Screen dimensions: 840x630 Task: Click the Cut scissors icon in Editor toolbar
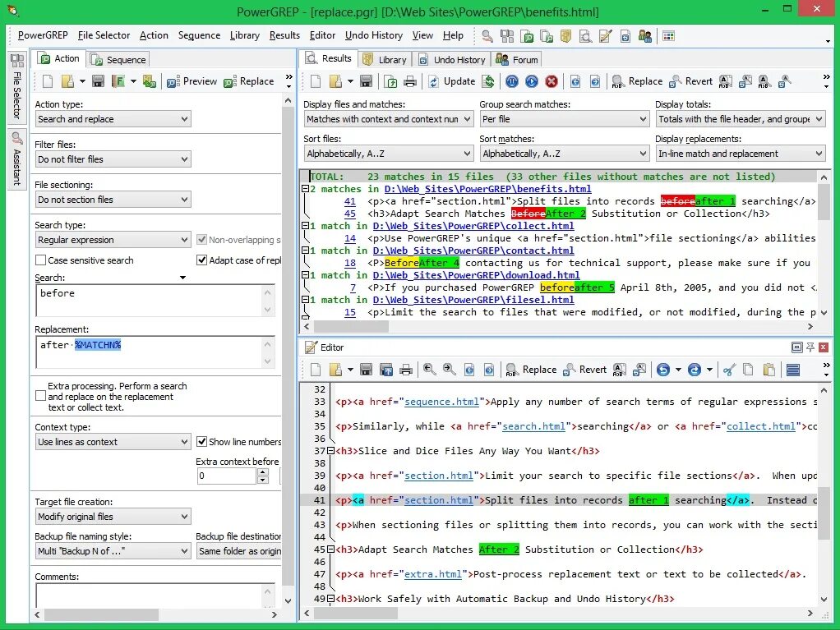729,370
